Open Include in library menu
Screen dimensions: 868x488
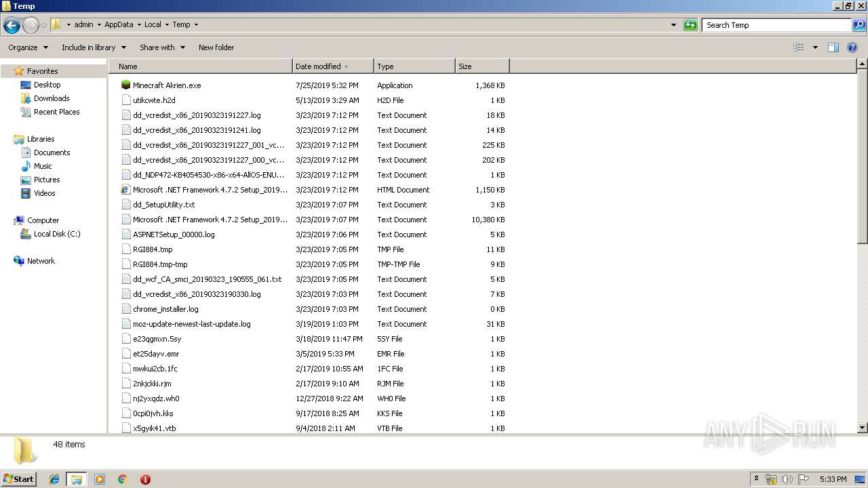94,47
